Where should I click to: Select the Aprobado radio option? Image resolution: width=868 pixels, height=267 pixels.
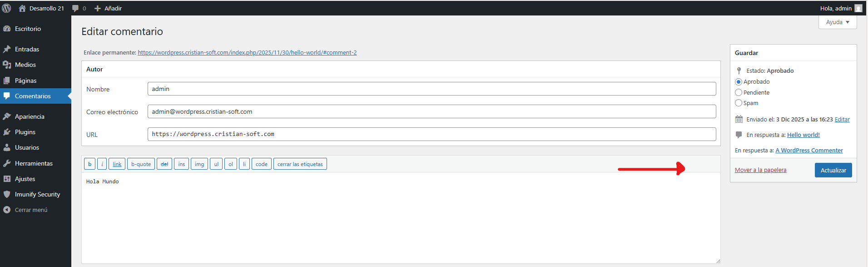pos(739,82)
